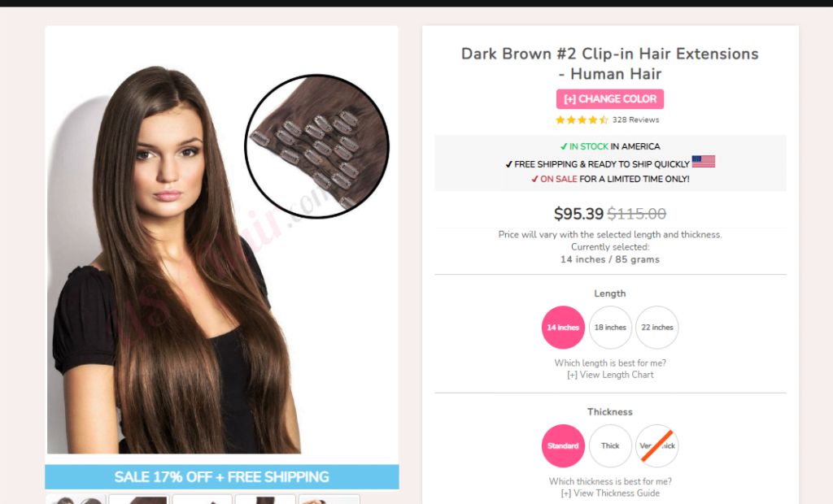The width and height of the screenshot is (833, 504).
Task: Open the CHANGE COLOR selector
Action: pos(610,99)
